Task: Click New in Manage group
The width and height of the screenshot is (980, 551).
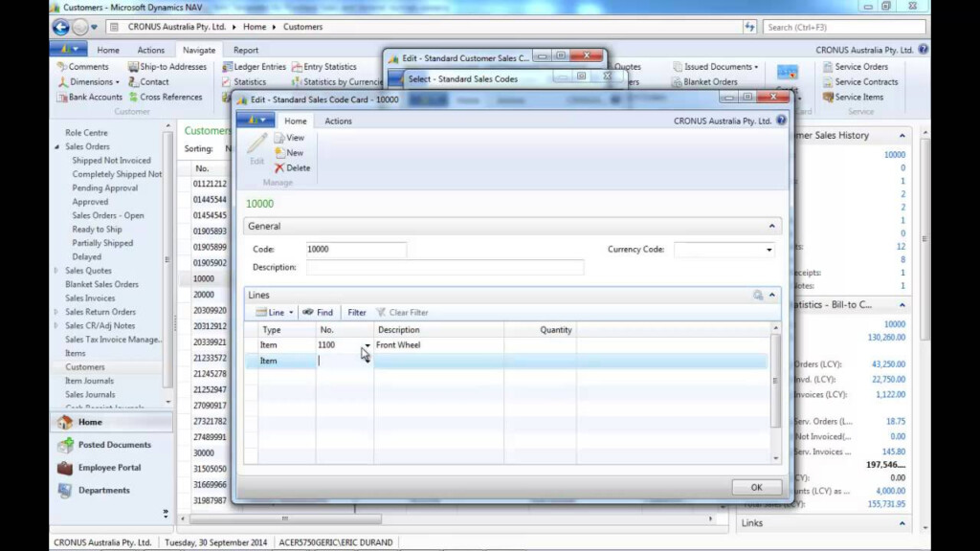Action: tap(289, 152)
